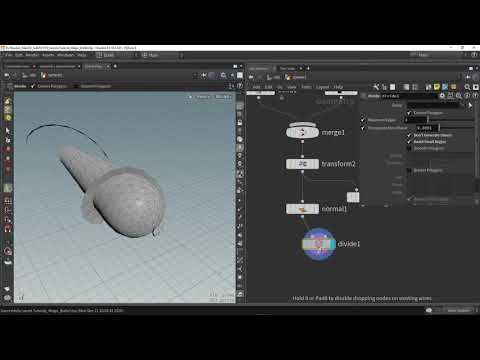The image size is (480, 360).
Task: Open the Add menu in network editor
Action: pos(256,87)
